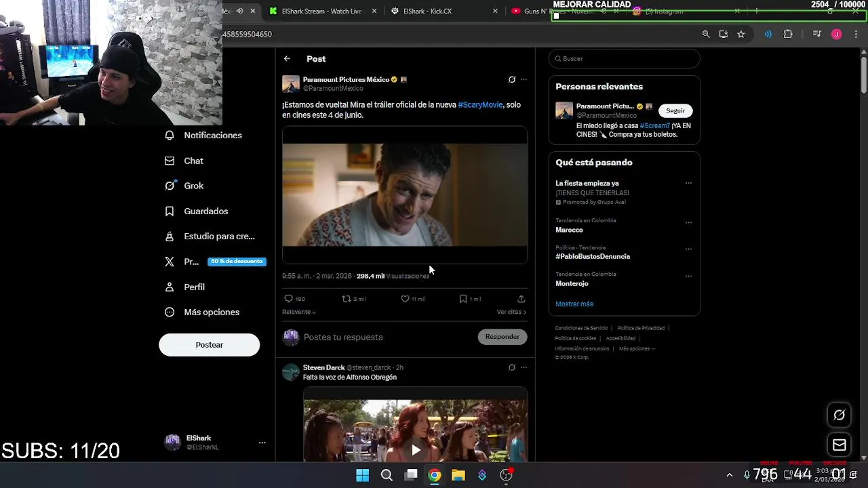Open Paramount Pictures México profile avatar in post

tap(291, 84)
